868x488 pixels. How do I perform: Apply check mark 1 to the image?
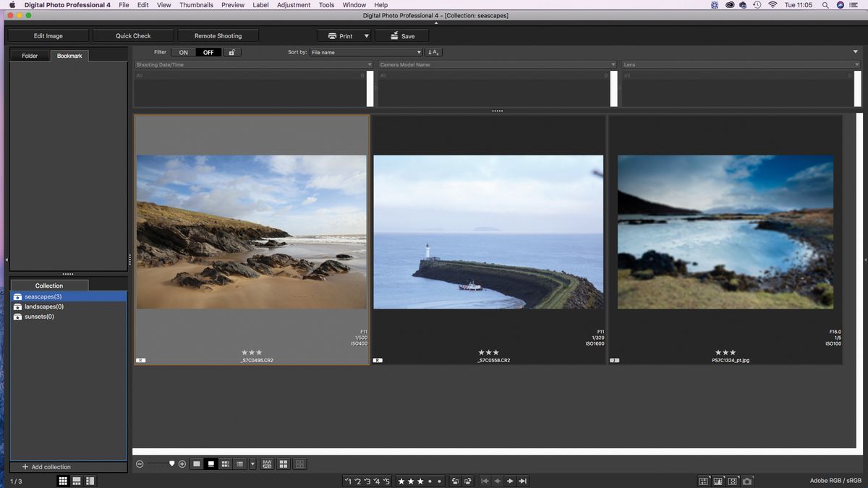[348, 481]
